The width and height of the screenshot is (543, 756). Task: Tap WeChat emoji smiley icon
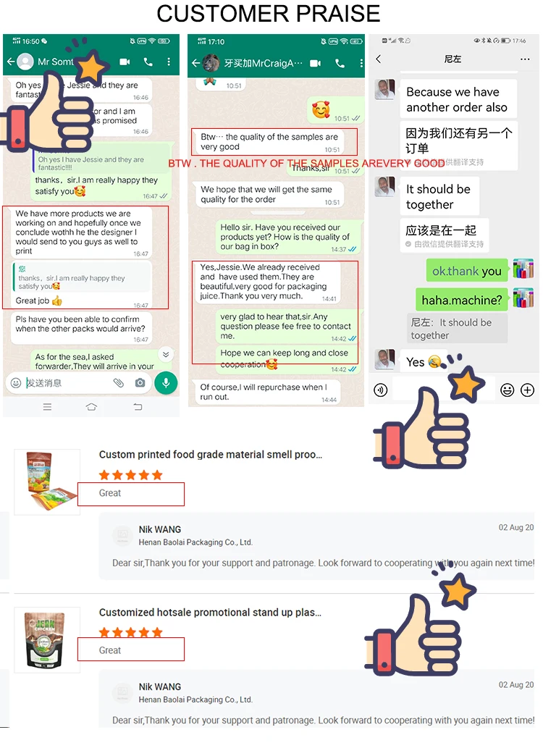click(507, 390)
